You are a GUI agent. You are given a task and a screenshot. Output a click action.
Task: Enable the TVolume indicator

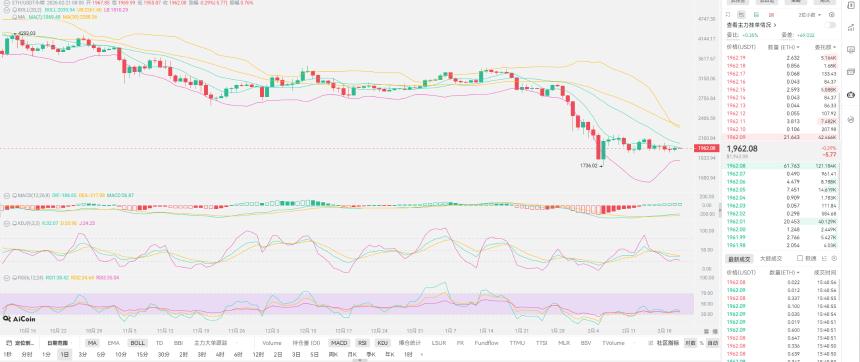[x=613, y=343]
